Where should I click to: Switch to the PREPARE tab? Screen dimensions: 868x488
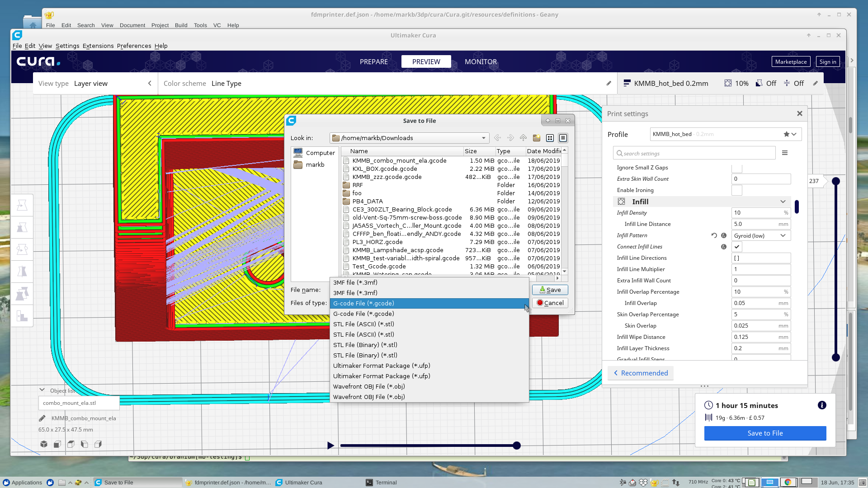click(373, 61)
